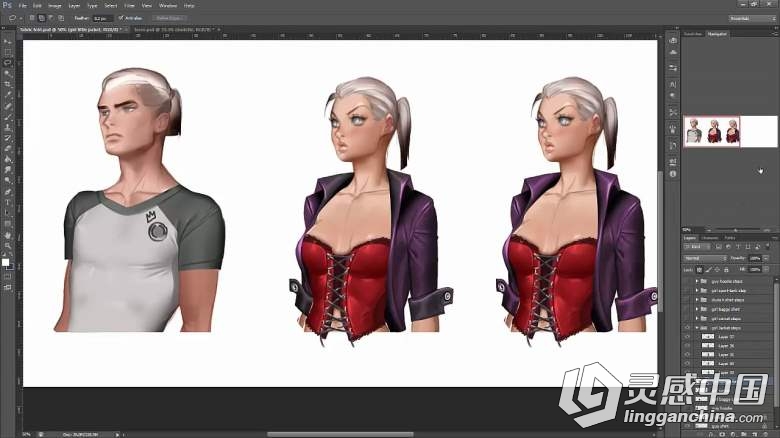Select the Move tool
Screen dimensions: 780x438
[x=7, y=41]
